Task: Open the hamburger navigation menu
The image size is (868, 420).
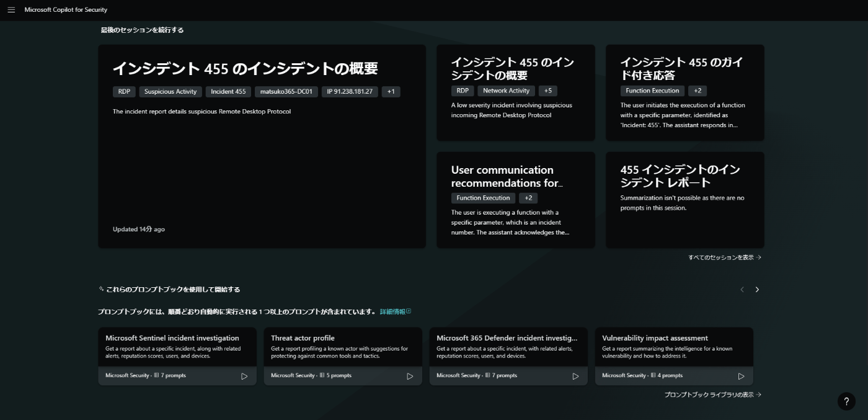Action: tap(11, 10)
